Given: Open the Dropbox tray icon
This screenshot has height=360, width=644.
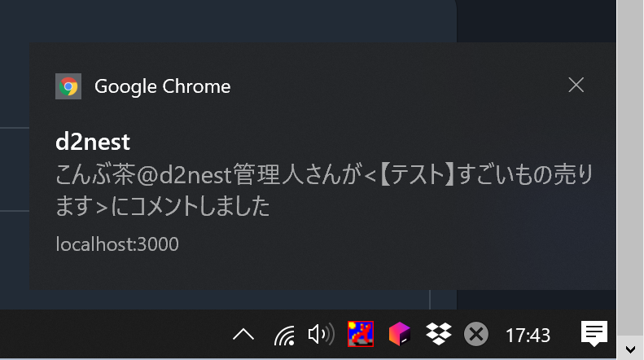Looking at the screenshot, I should [x=439, y=334].
